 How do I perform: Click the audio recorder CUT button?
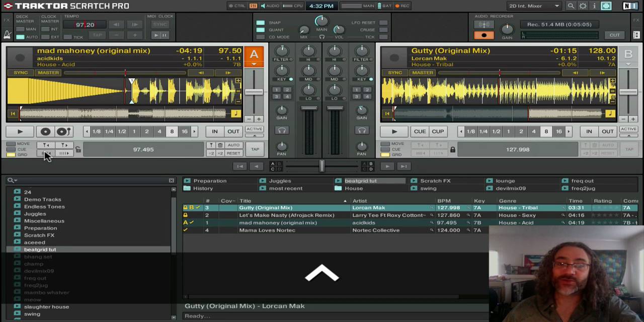[615, 35]
